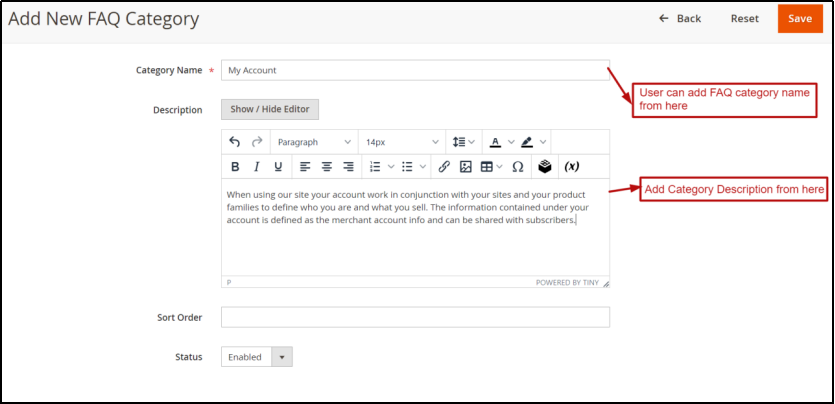835x404 pixels.
Task: Click the Sort Order input field
Action: point(415,317)
